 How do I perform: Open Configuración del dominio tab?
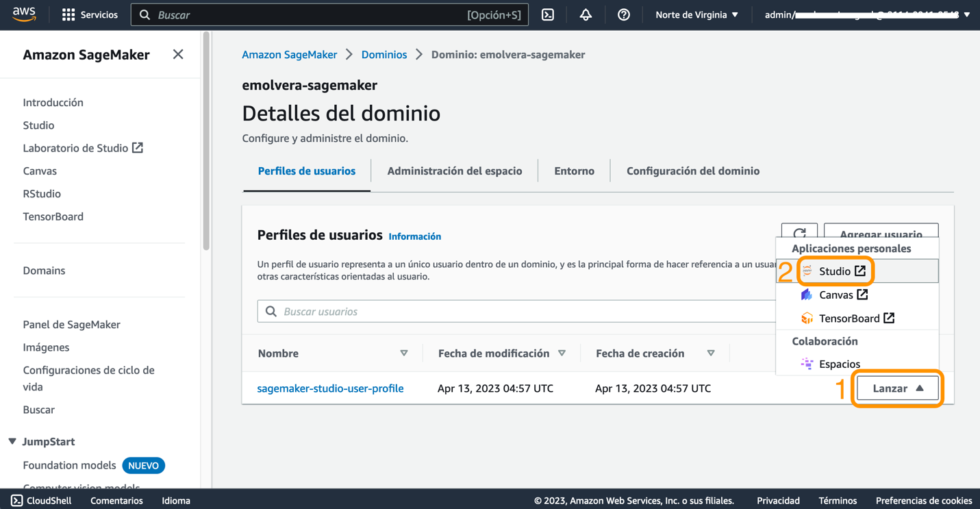pyautogui.click(x=693, y=171)
